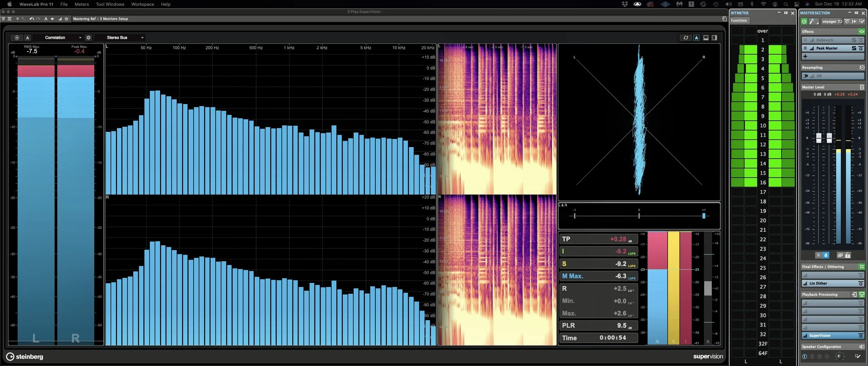Open the Workspace menu
Screen dimensions: 868x366
click(x=142, y=4)
